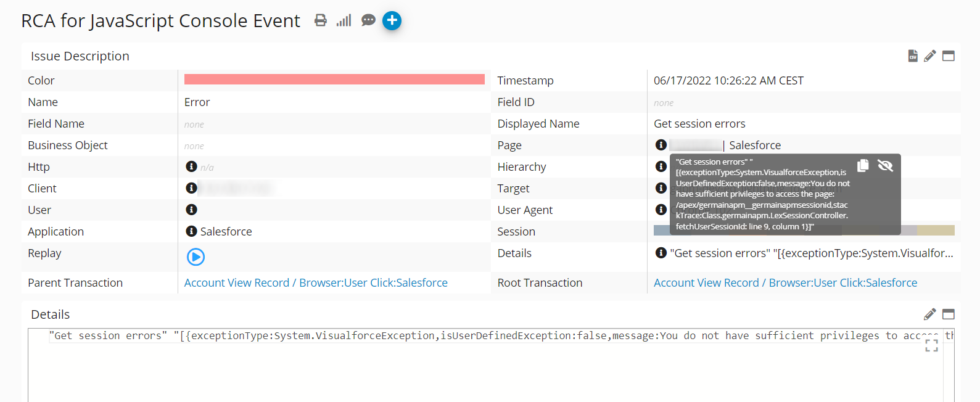
Task: Maximize the Issue Description panel
Action: pyautogui.click(x=949, y=56)
